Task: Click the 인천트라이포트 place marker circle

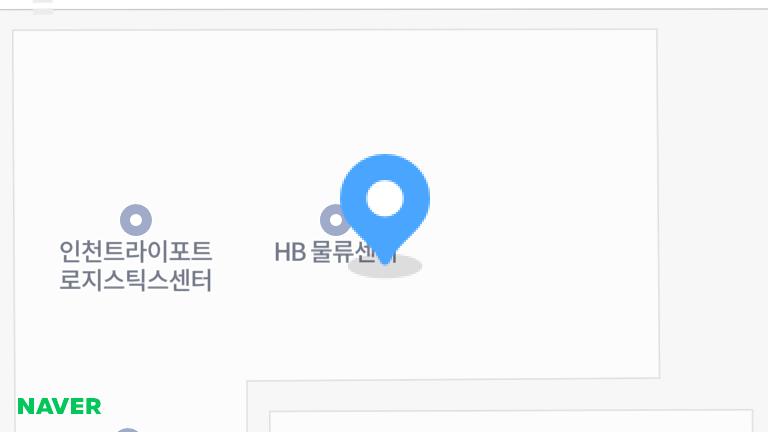Action: (136, 220)
